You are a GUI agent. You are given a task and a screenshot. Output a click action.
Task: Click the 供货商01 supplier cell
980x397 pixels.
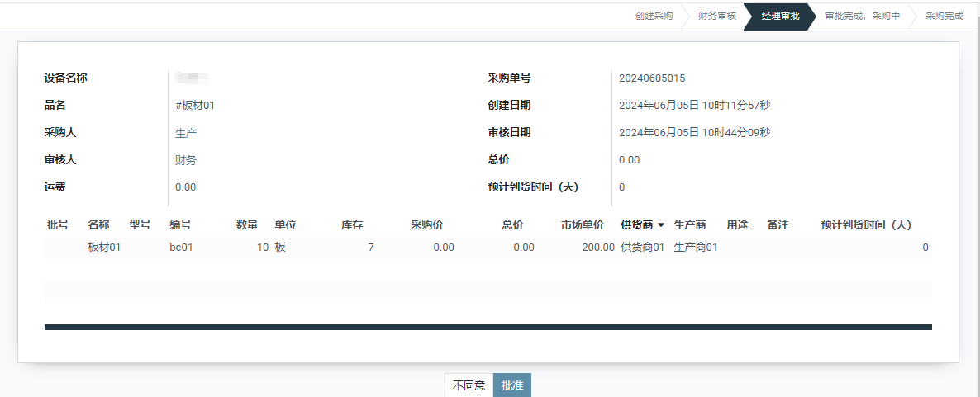coord(642,247)
